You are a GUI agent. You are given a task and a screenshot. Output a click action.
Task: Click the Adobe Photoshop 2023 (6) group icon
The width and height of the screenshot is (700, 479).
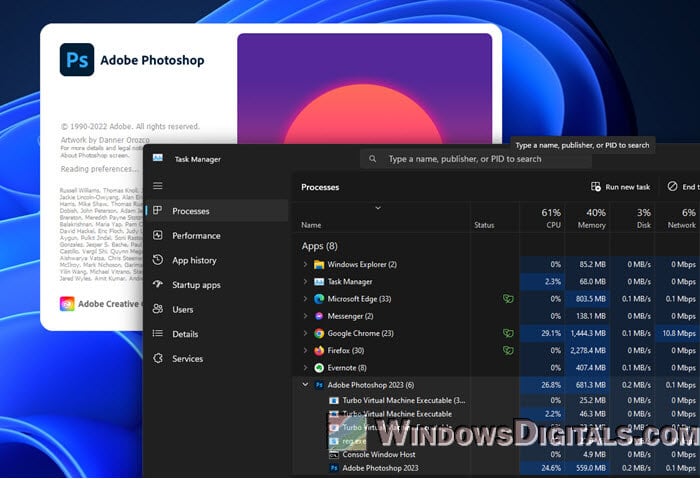click(x=319, y=385)
